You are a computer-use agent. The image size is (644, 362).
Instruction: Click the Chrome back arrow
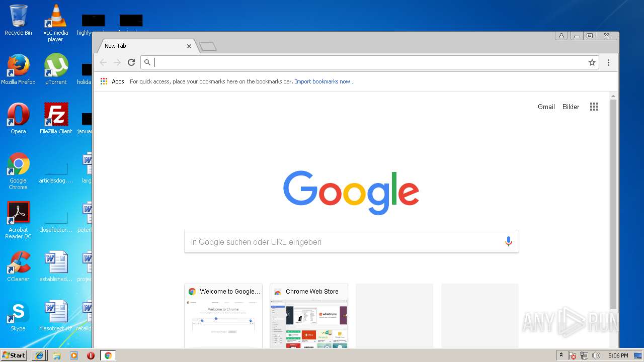point(103,62)
